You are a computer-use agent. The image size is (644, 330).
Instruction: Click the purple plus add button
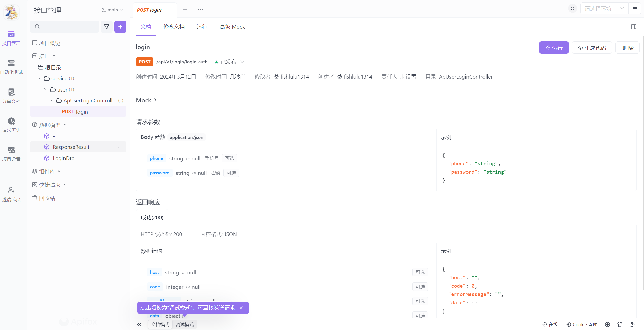coord(120,27)
